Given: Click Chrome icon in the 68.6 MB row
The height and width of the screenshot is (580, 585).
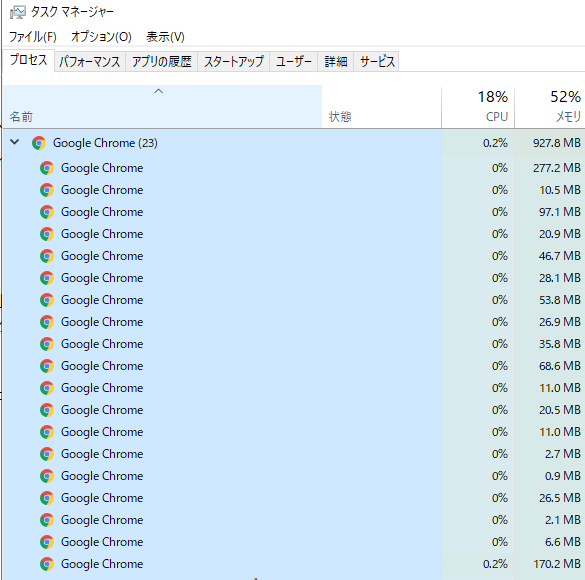Looking at the screenshot, I should [47, 366].
